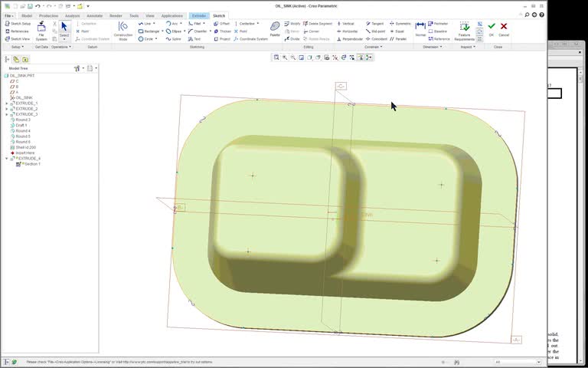The image size is (588, 368).
Task: Open the Dimension group dropdown
Action: click(433, 47)
